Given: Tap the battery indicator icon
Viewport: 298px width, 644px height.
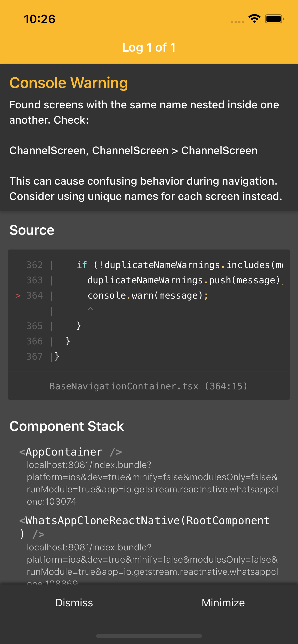Looking at the screenshot, I should [x=274, y=19].
